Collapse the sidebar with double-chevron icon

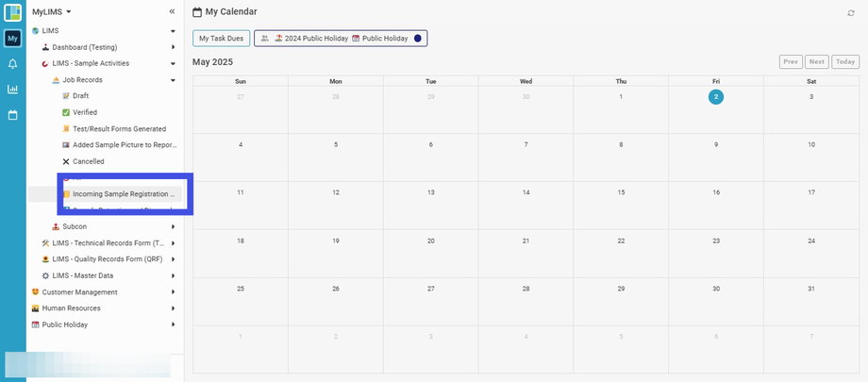172,11
